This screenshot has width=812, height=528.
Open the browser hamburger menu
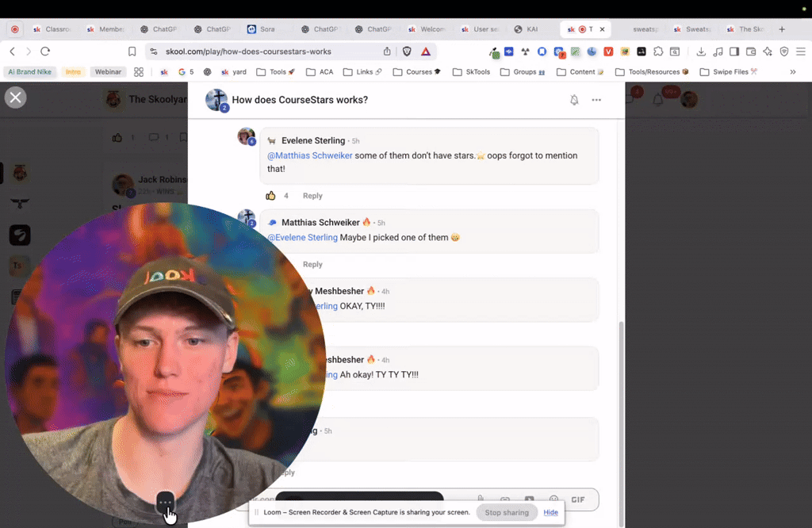(x=801, y=52)
